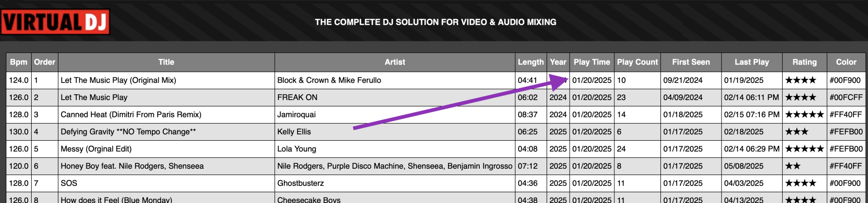Sort by the Bpm column header
Image resolution: width=868 pixels, height=203 pixels.
click(x=19, y=62)
